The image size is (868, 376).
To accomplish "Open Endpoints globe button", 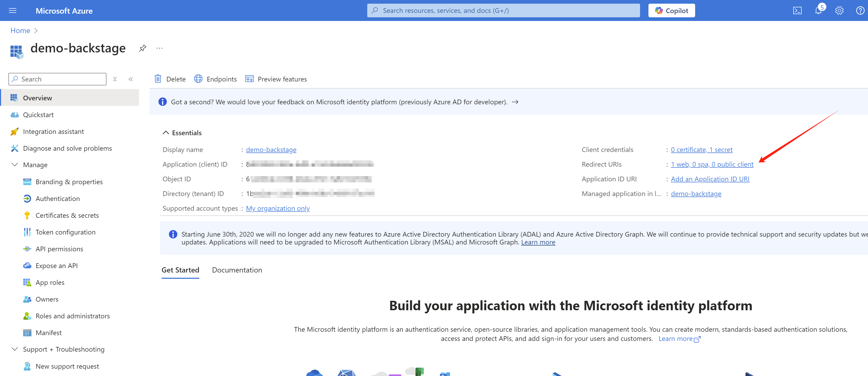I will tap(198, 79).
